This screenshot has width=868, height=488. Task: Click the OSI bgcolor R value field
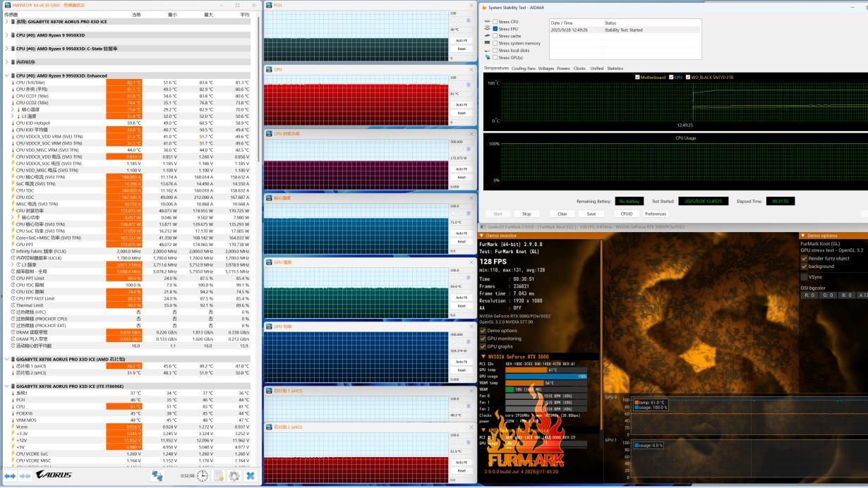(809, 295)
